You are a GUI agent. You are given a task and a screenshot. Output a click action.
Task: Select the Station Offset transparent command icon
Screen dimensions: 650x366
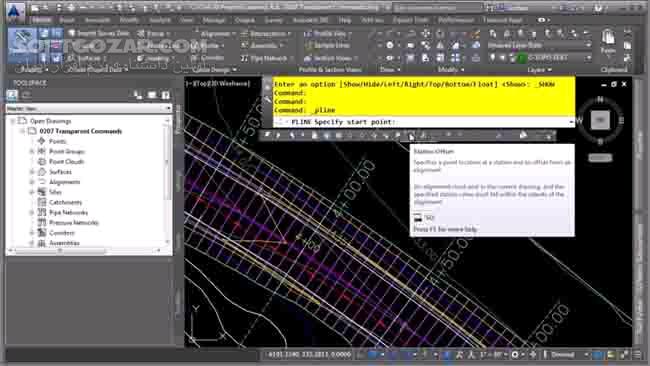point(410,135)
